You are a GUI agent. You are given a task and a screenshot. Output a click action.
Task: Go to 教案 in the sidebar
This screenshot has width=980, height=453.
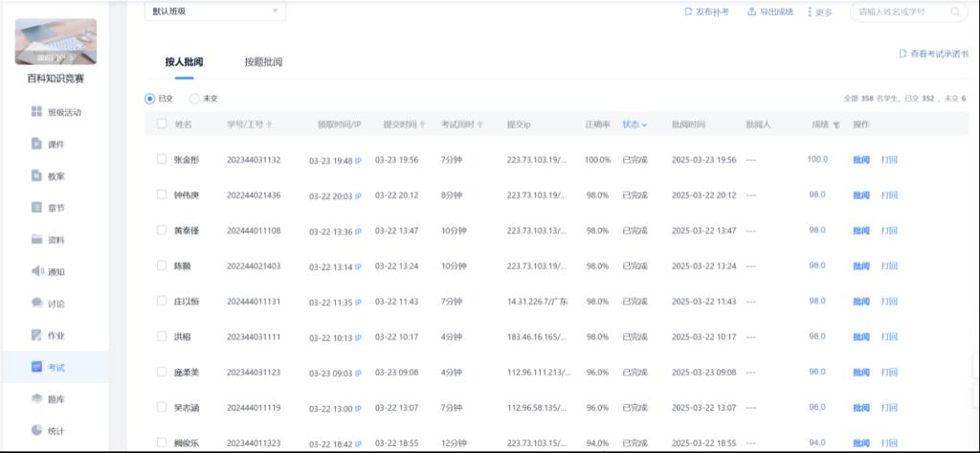[x=56, y=176]
